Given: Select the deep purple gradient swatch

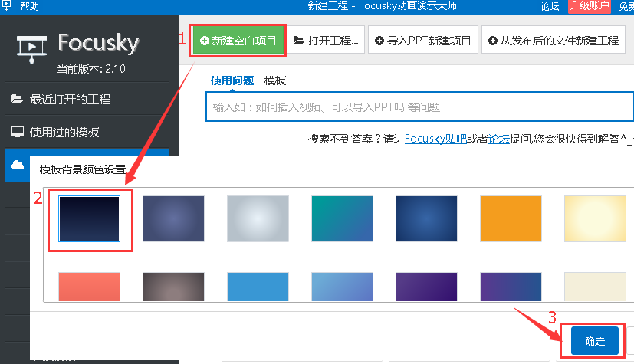Looking at the screenshot, I should tap(426, 287).
